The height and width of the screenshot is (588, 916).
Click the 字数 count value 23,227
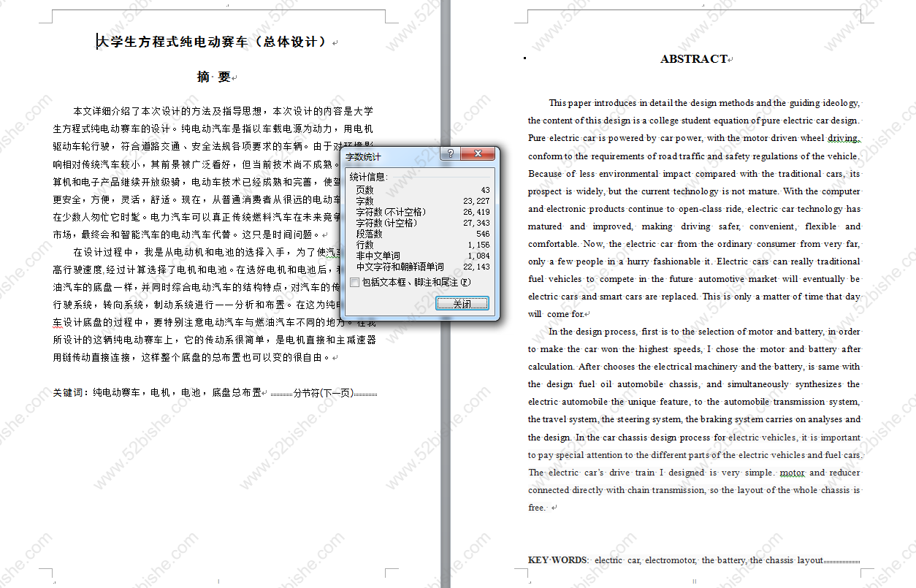[x=476, y=201]
